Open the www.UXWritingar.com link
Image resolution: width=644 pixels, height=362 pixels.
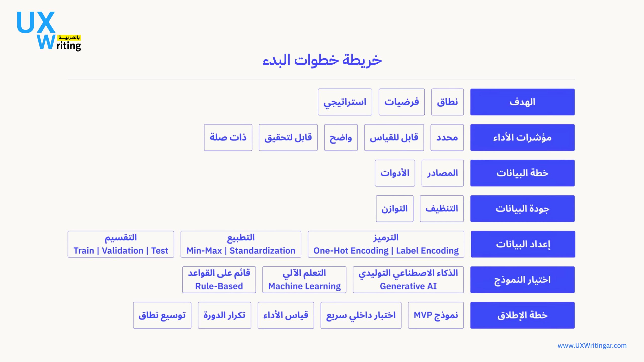click(x=592, y=345)
